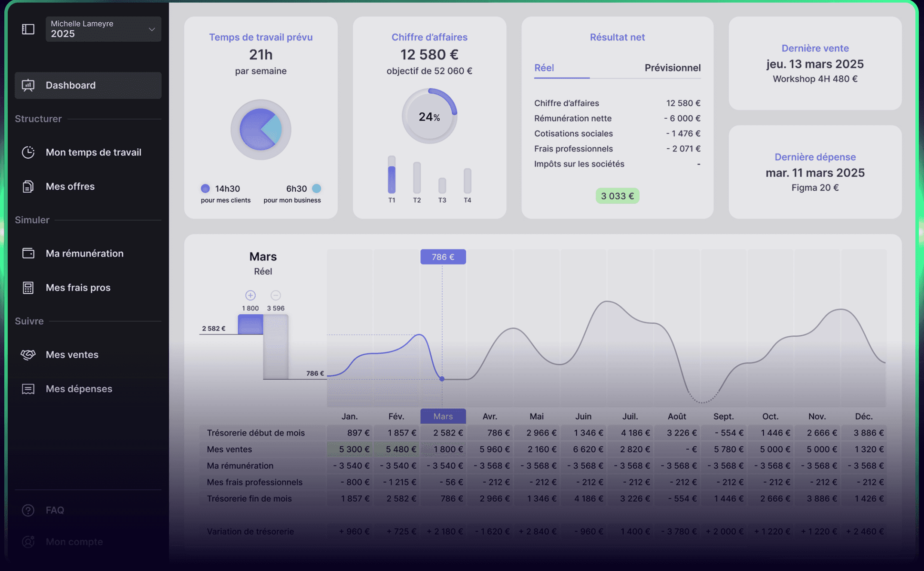
Task: Open Mon compte in the sidebar
Action: click(x=74, y=542)
